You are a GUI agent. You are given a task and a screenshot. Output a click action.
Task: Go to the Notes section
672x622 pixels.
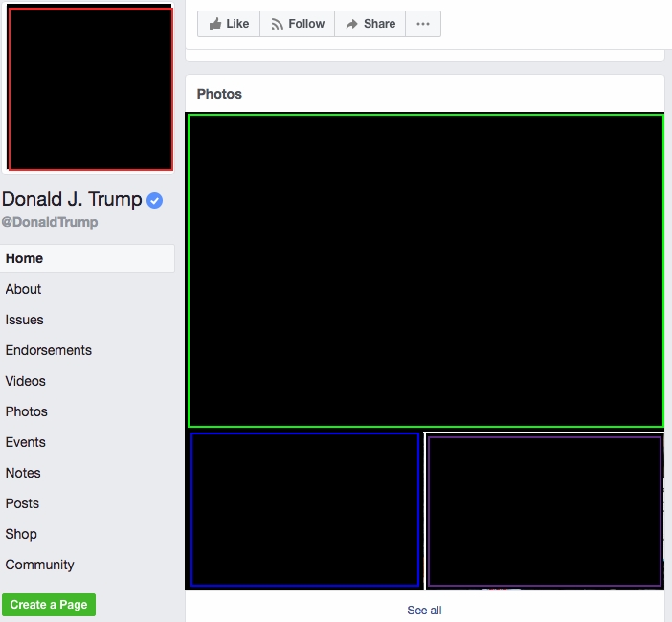click(23, 473)
